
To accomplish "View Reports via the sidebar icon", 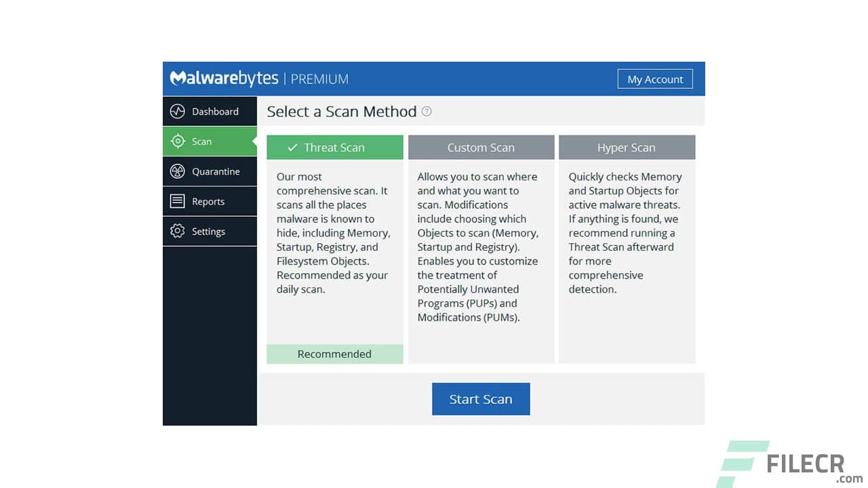I will tap(178, 201).
